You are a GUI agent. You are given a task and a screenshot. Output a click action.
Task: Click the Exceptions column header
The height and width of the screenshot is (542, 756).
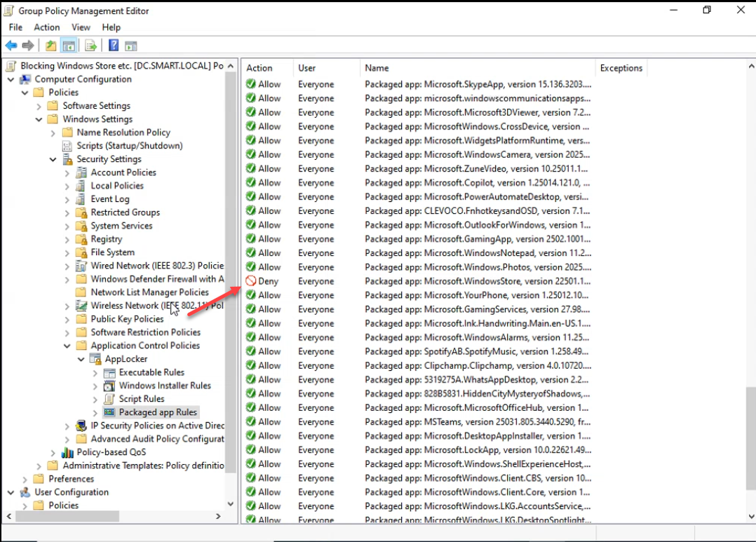pyautogui.click(x=621, y=68)
